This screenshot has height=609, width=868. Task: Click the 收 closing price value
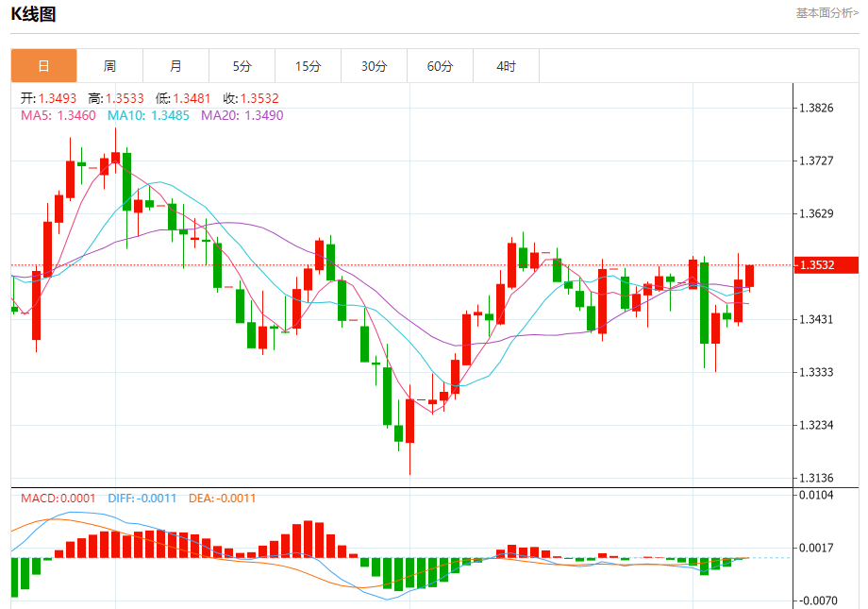250,98
